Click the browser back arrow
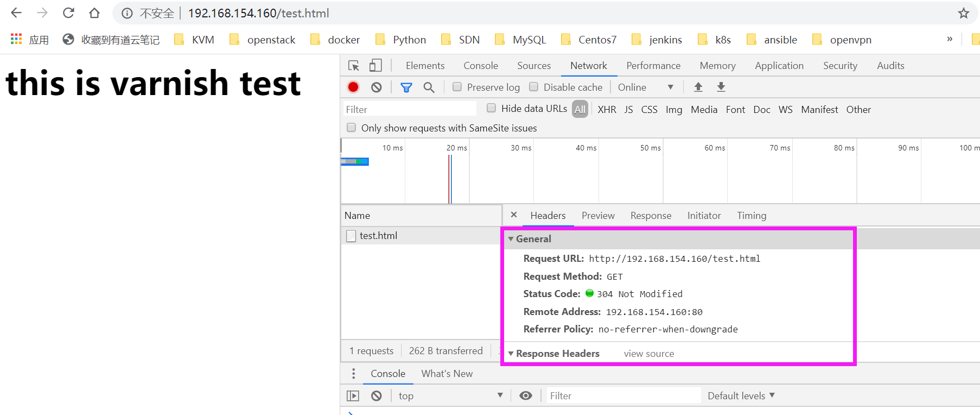 pyautogui.click(x=16, y=13)
